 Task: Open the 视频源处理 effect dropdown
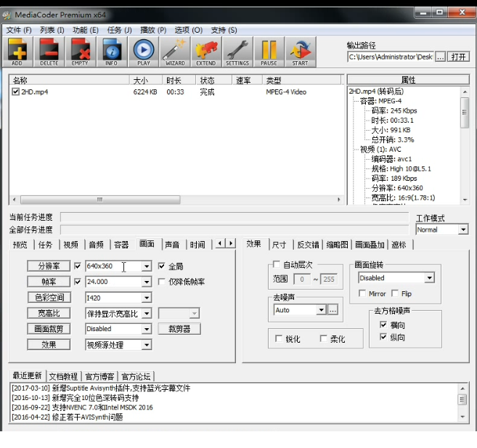pyautogui.click(x=147, y=345)
